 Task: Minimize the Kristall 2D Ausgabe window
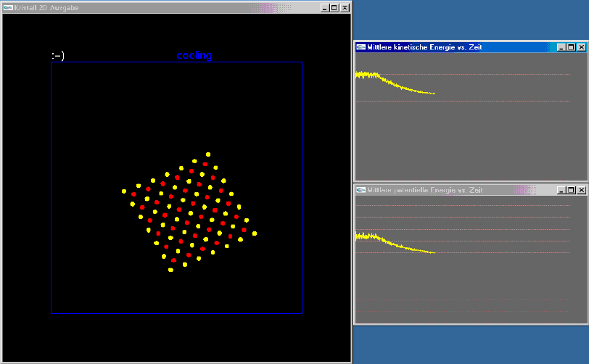tap(325, 8)
